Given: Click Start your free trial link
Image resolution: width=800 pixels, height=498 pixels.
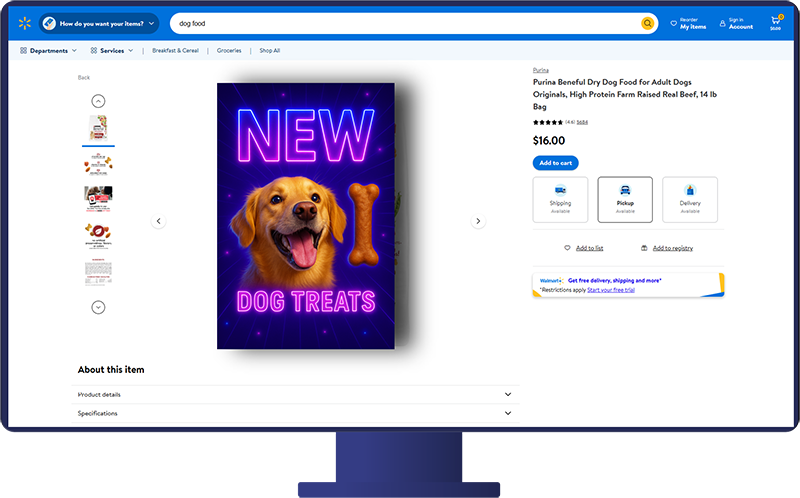Looking at the screenshot, I should [x=611, y=290].
